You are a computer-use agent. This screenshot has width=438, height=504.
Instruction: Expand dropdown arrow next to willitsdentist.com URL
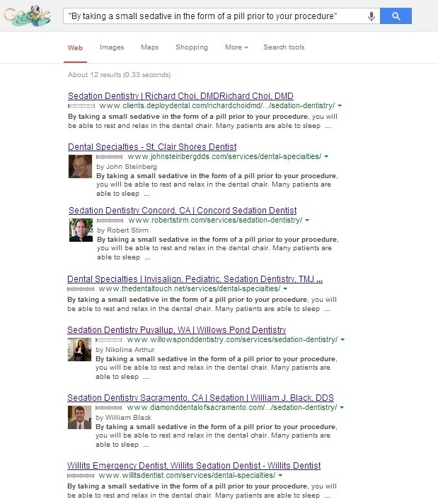click(280, 475)
